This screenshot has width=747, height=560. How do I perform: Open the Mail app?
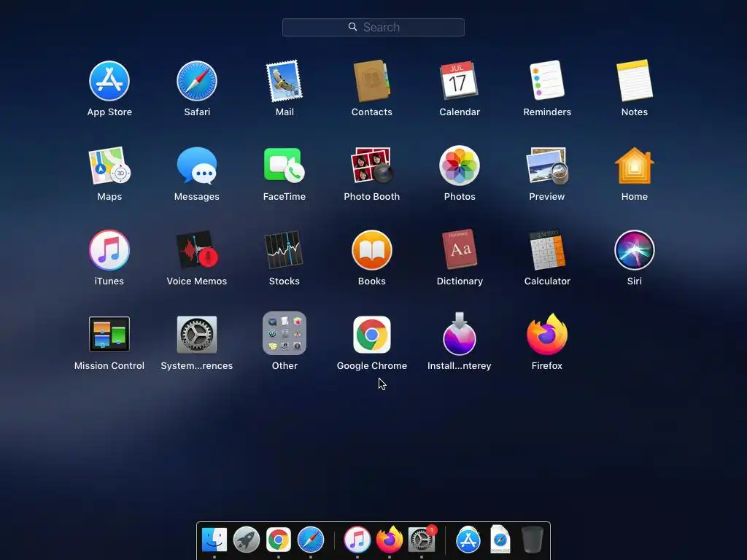(x=285, y=81)
